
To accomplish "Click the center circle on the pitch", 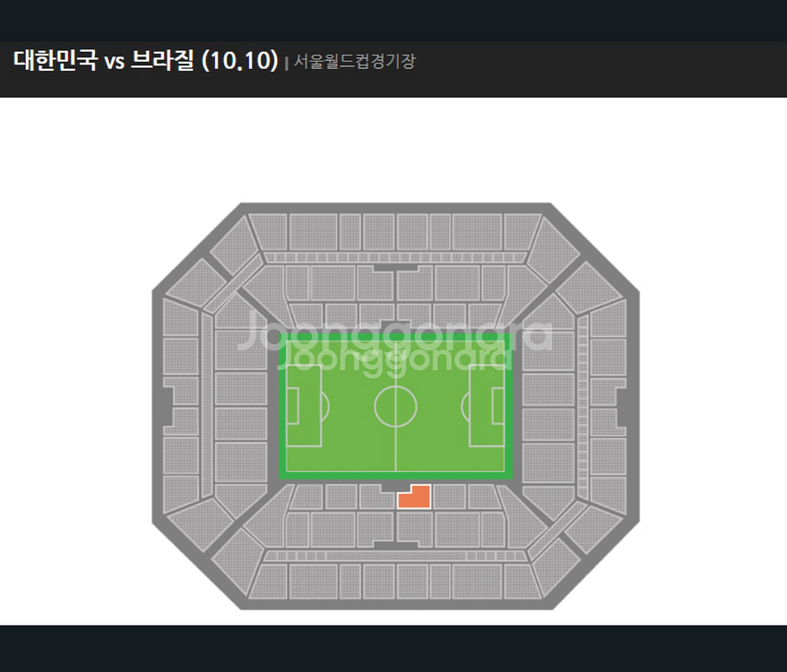I will tap(395, 408).
